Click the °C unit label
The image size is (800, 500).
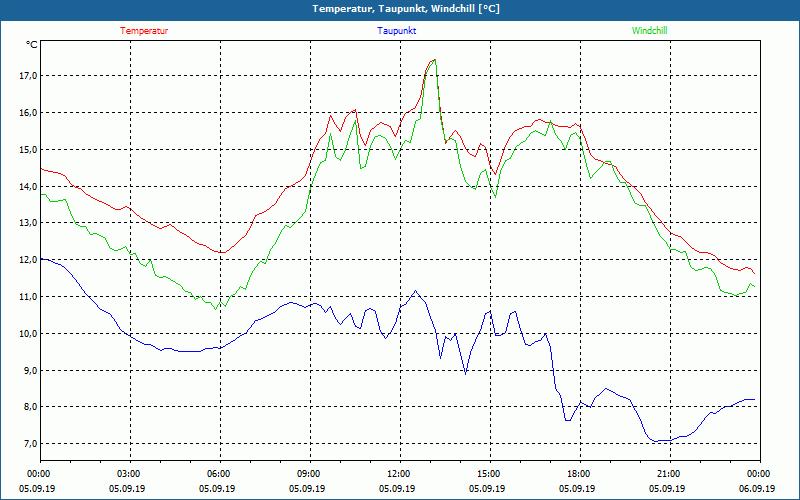32,45
